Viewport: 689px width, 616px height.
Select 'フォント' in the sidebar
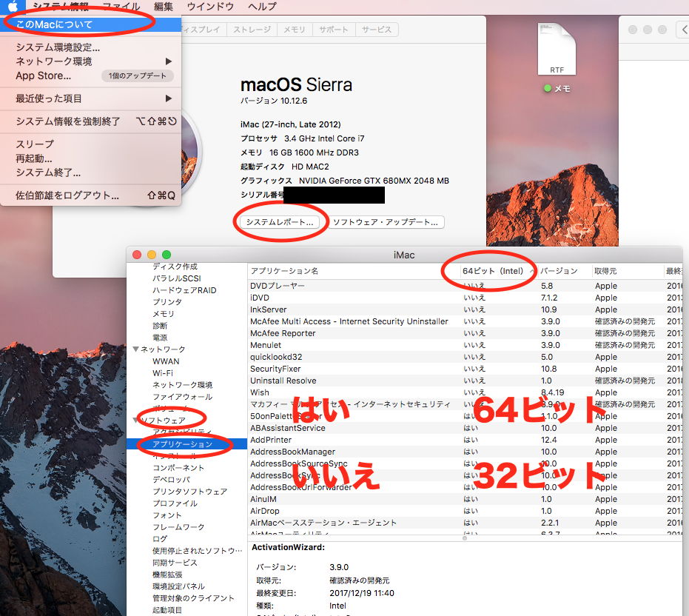[167, 515]
